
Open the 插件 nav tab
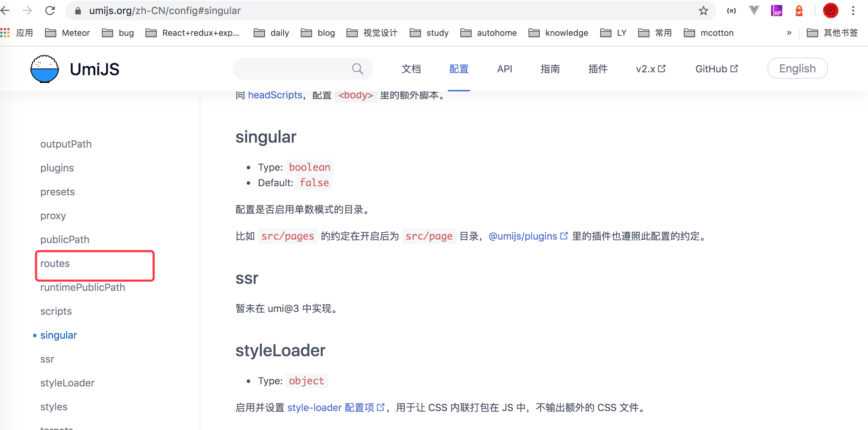coord(598,69)
